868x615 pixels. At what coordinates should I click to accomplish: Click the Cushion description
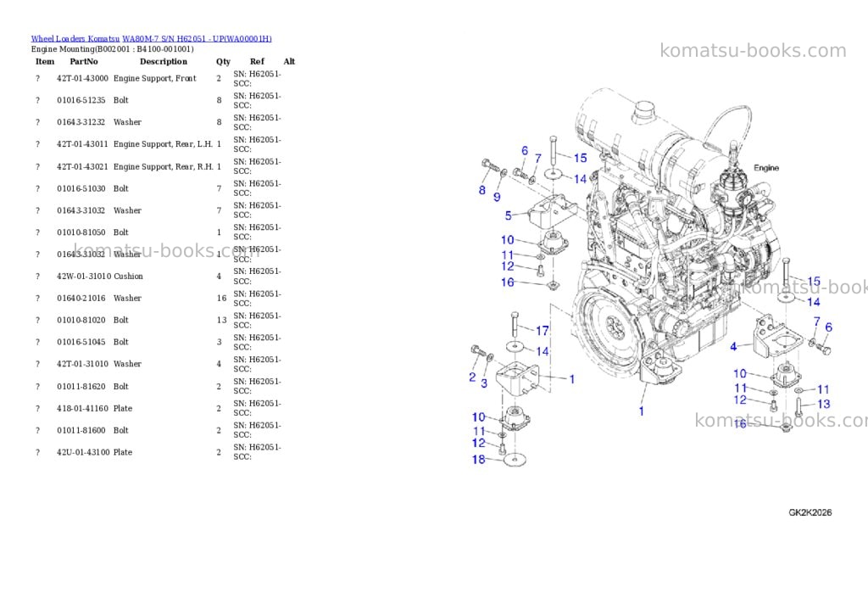[x=128, y=277]
